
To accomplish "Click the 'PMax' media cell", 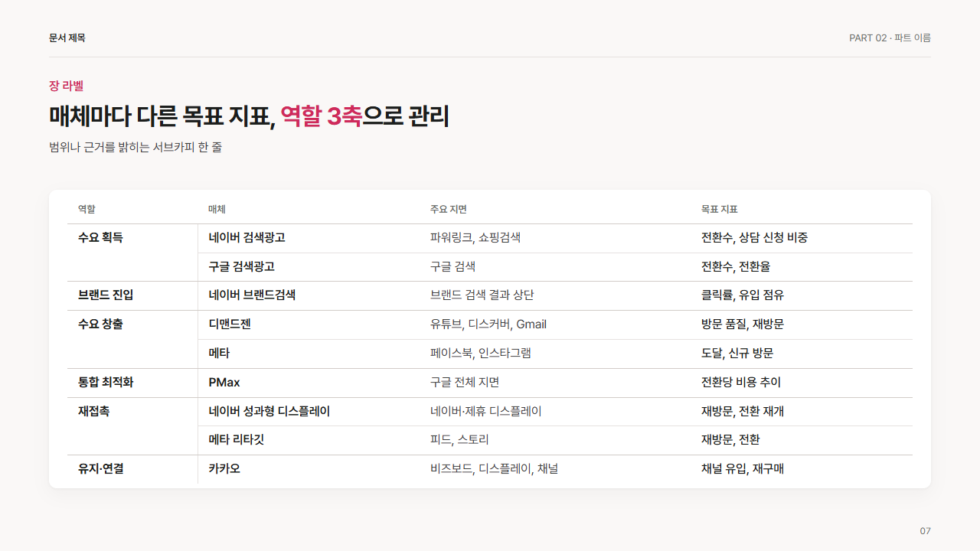I will coord(224,382).
